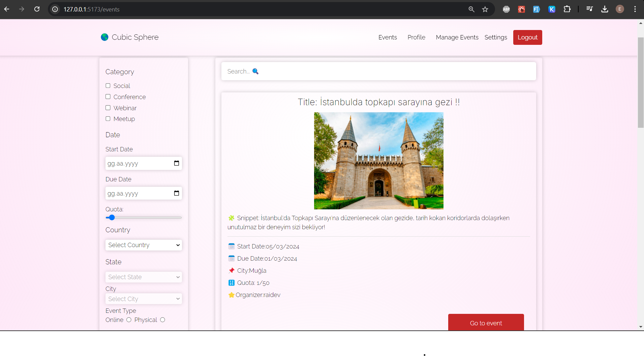Screen dimensions: 644x356
Task: Click the Search events input field
Action: [x=378, y=71]
